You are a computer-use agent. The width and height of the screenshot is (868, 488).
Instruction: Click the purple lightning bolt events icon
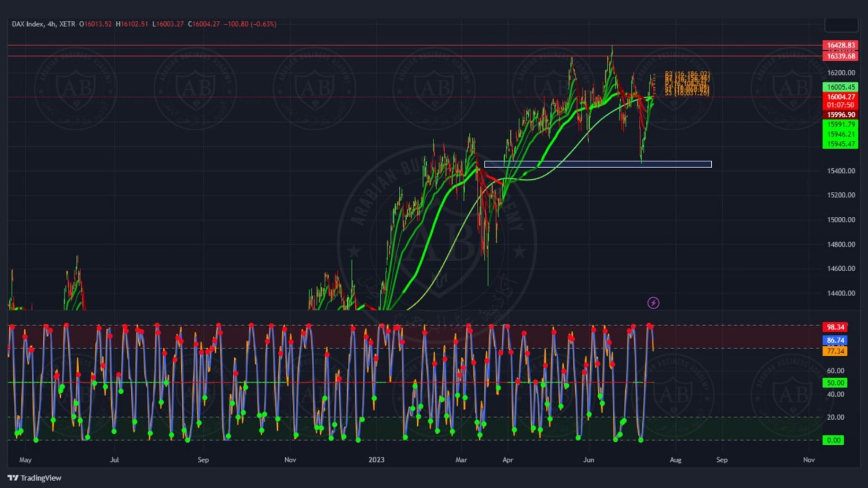point(653,303)
